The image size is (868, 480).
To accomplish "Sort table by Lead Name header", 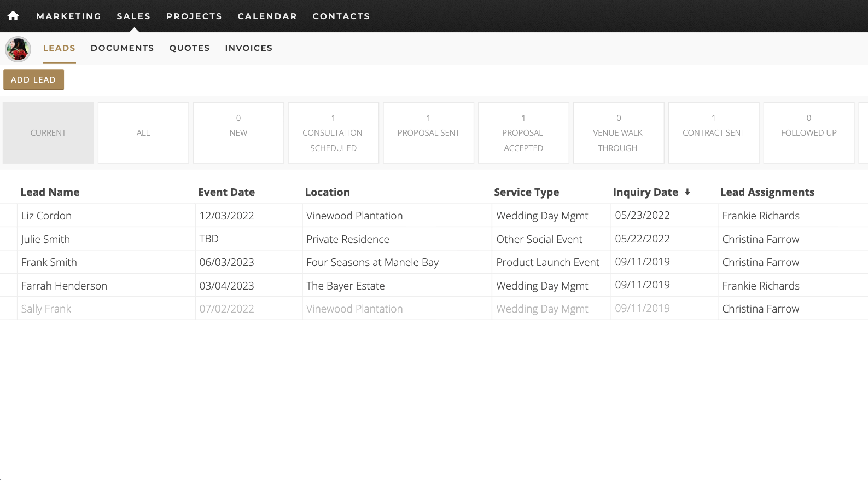I will (x=50, y=192).
